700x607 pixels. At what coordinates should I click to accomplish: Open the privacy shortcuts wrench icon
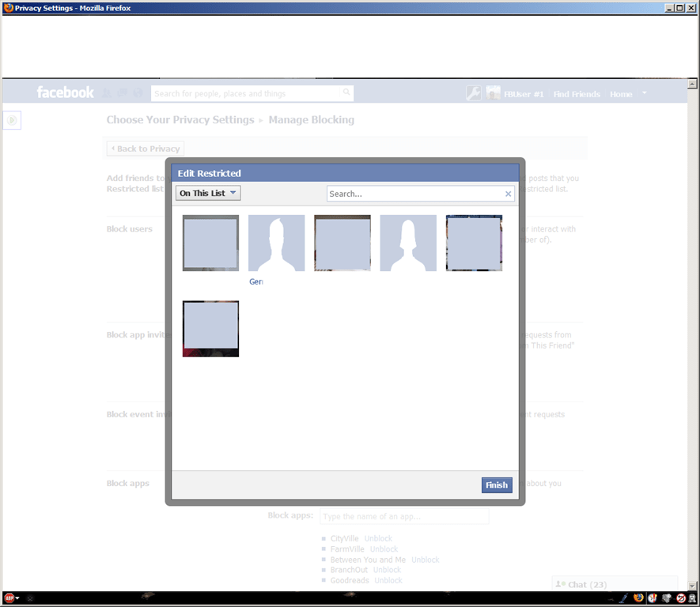(472, 92)
